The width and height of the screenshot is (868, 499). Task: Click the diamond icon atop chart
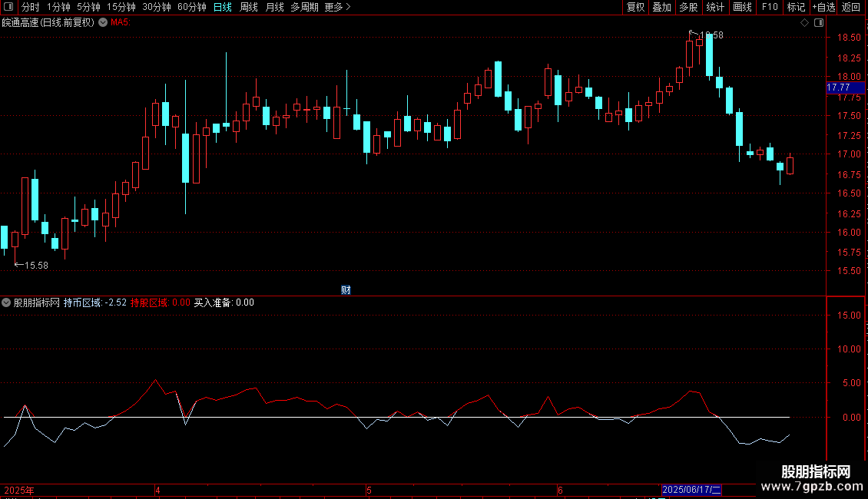(804, 23)
